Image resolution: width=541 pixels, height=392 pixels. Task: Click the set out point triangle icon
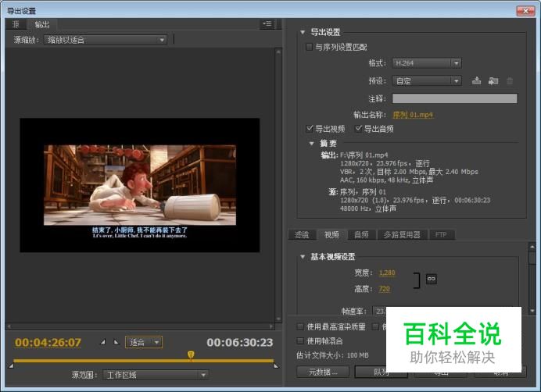(116, 342)
